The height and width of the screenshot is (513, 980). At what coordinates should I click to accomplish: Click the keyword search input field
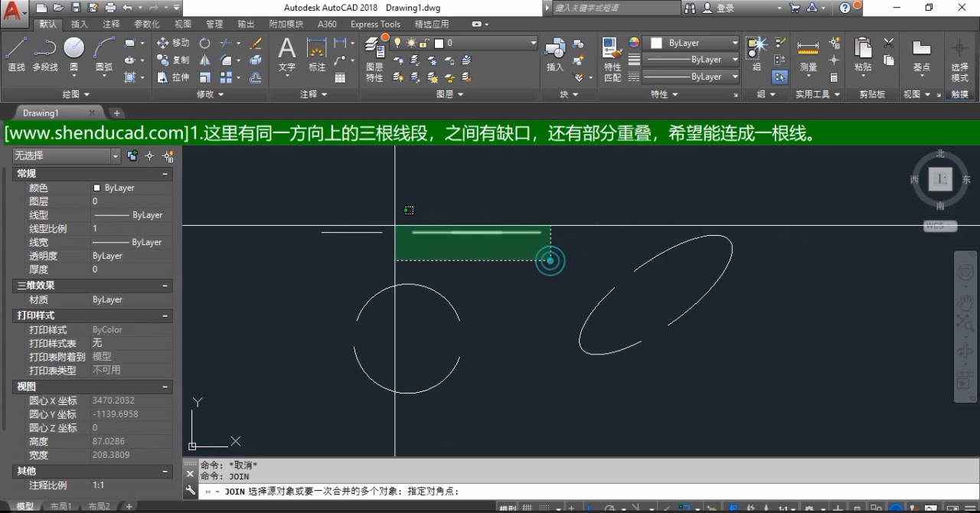pyautogui.click(x=616, y=8)
